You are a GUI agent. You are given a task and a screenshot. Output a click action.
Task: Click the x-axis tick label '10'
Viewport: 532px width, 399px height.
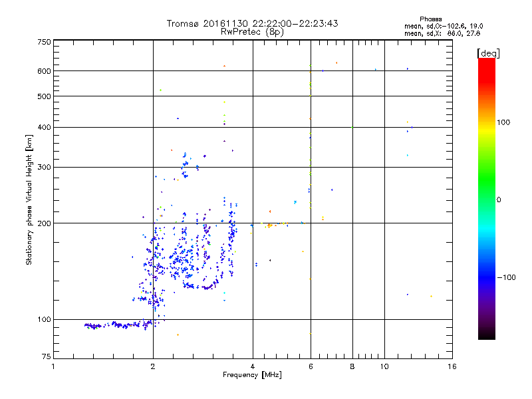click(384, 366)
